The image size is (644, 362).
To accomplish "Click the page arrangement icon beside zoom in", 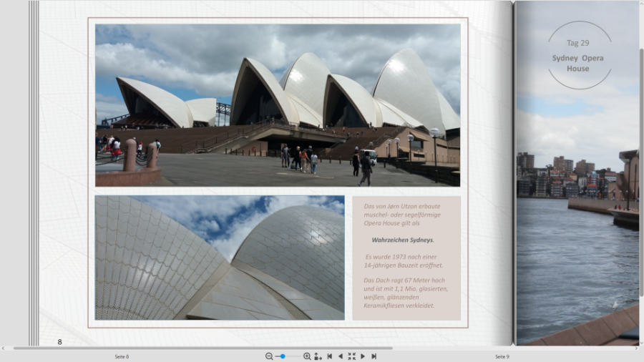I will [x=318, y=356].
